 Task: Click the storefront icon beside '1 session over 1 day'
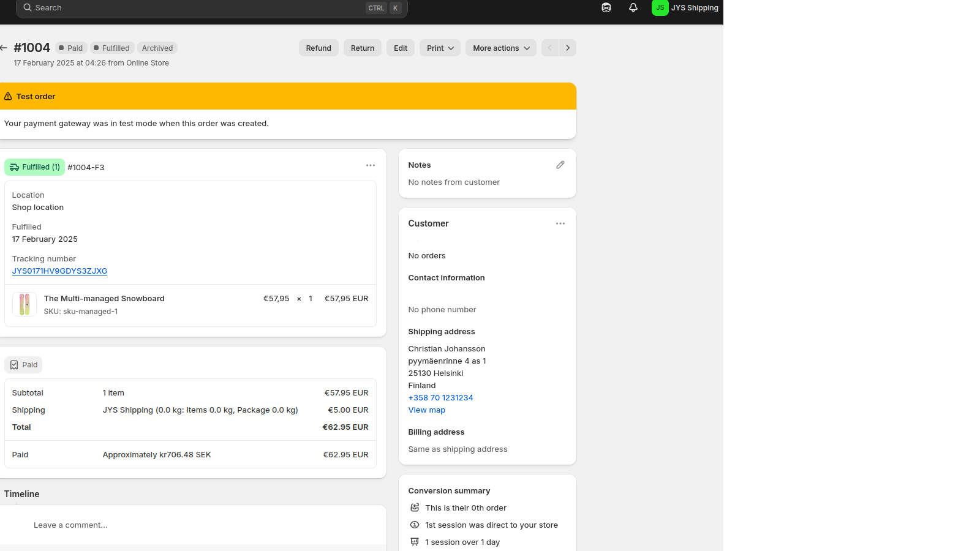point(414,542)
